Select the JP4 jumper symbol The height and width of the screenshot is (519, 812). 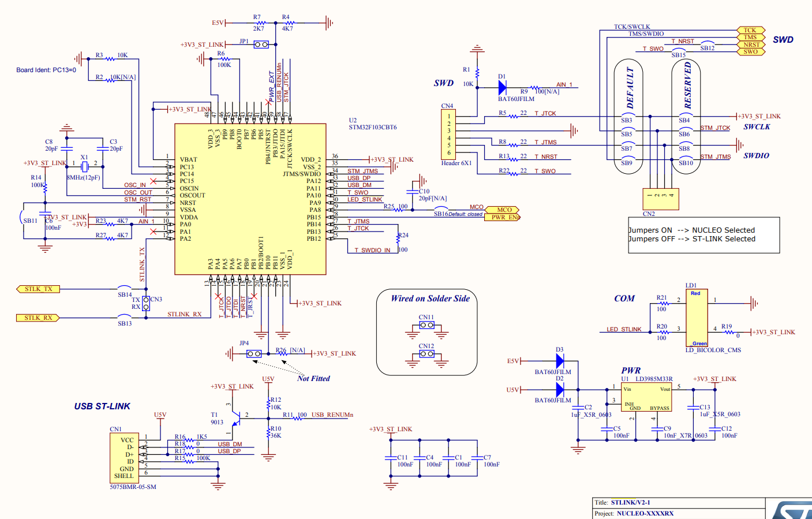pyautogui.click(x=254, y=353)
